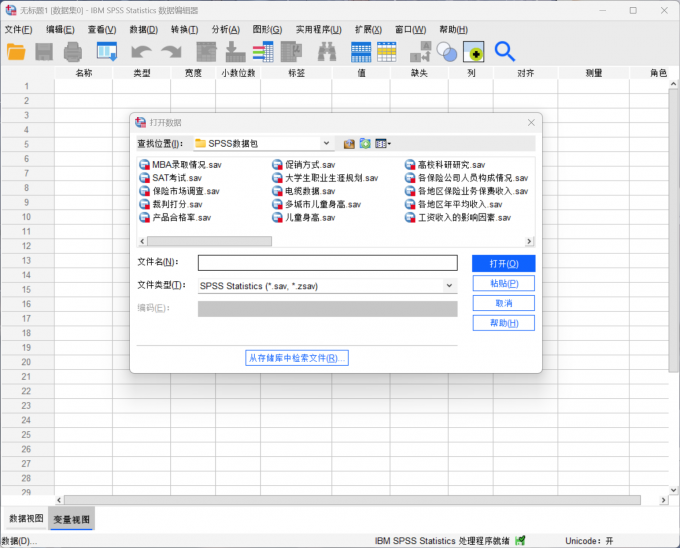
Task: Click the main window vertical scrollbar
Action: coord(673,230)
